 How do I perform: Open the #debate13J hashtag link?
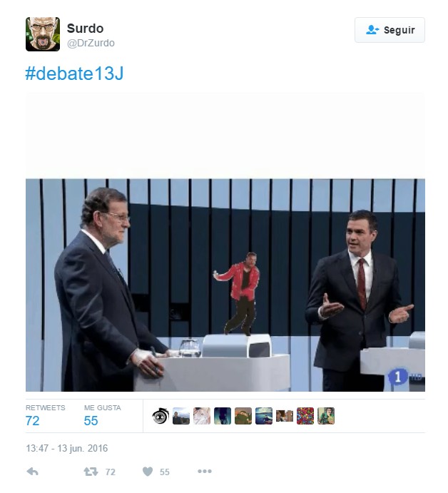point(74,73)
